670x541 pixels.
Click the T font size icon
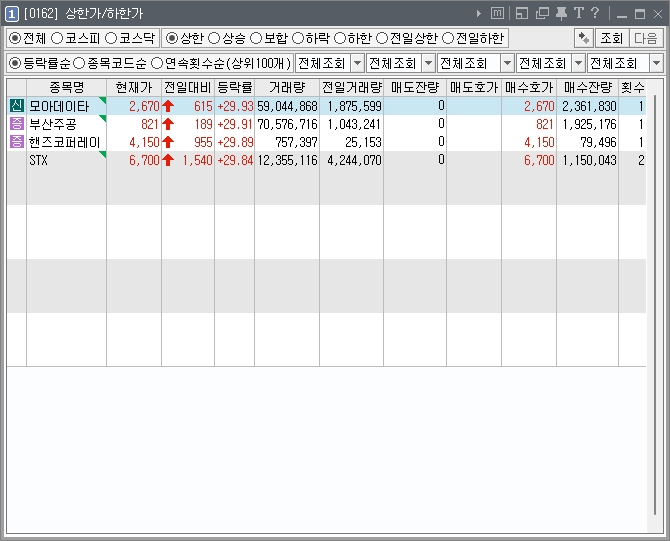[x=579, y=13]
